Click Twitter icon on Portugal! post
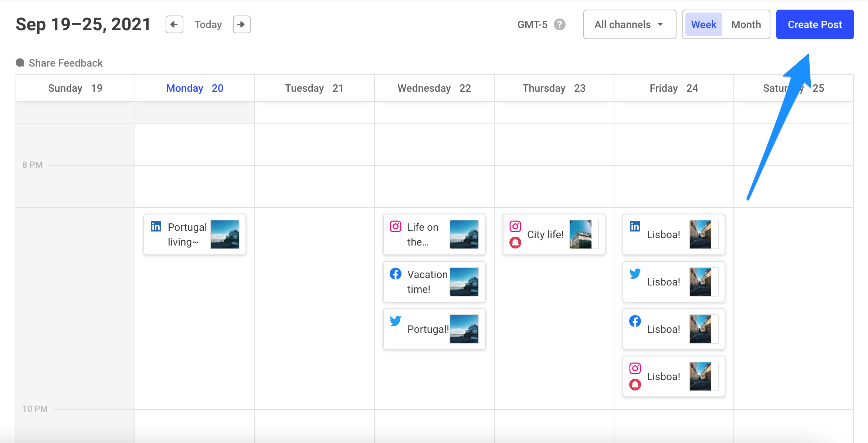The width and height of the screenshot is (868, 443). tap(395, 321)
